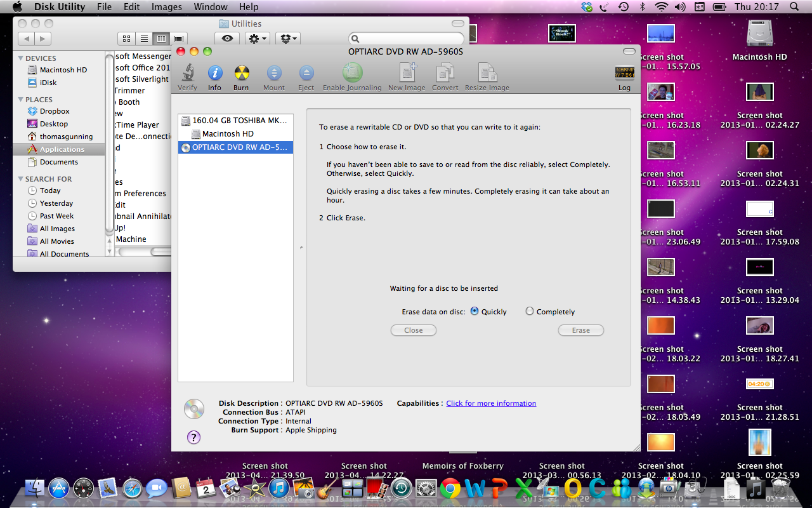This screenshot has width=812, height=508.
Task: Open the Images menu
Action: pos(167,7)
